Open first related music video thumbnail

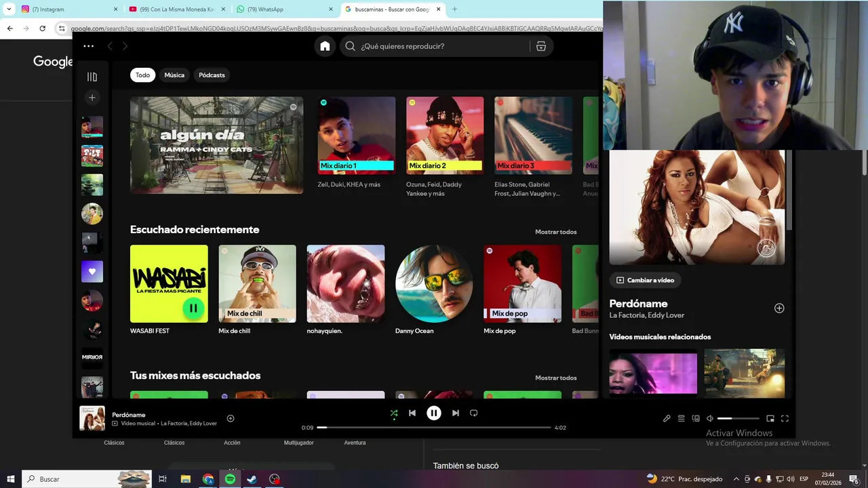653,371
